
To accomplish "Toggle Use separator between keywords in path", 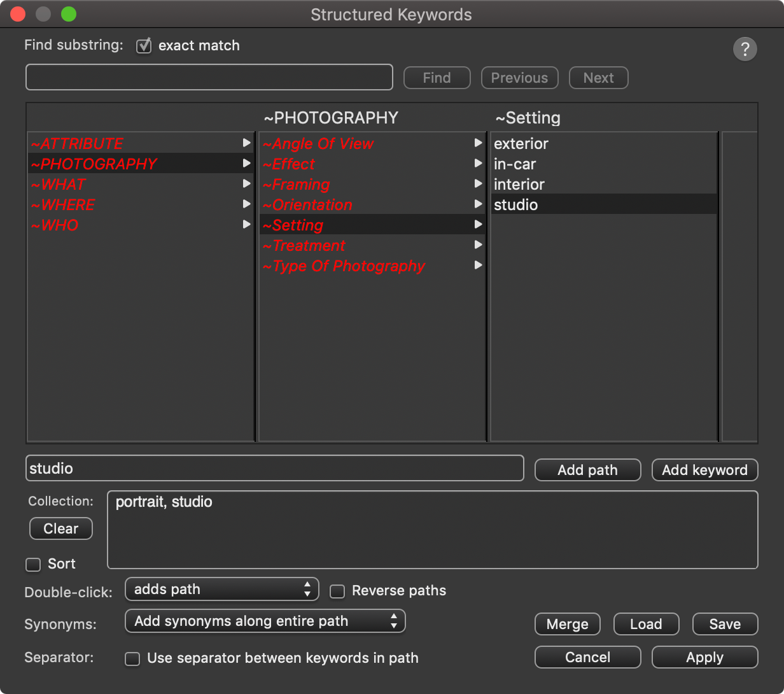I will pos(132,658).
